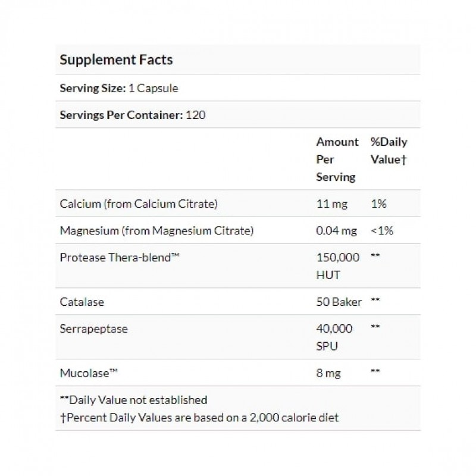476x476 pixels.
Task: Click Calcium (from Calcium Citrate) label
Action: [139, 204]
